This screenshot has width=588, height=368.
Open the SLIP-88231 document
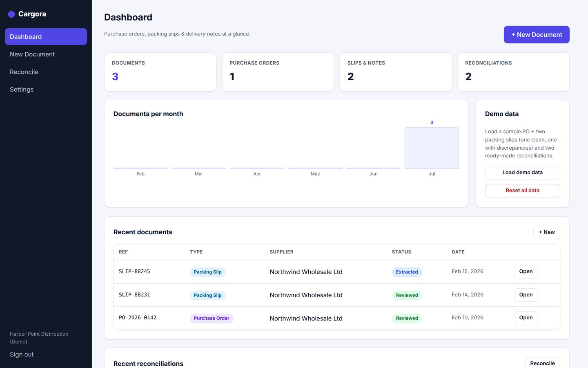click(526, 295)
